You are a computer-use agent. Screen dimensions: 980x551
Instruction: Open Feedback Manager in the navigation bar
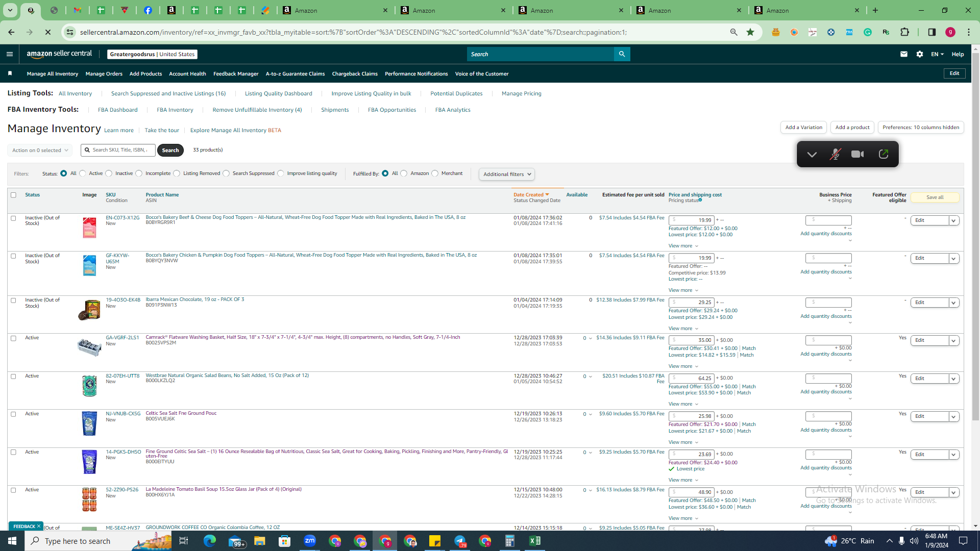236,74
